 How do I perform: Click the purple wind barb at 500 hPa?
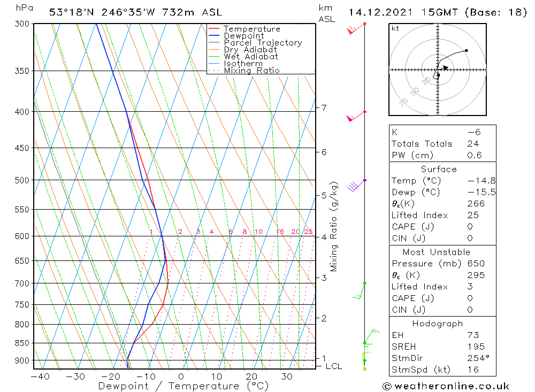356,185
